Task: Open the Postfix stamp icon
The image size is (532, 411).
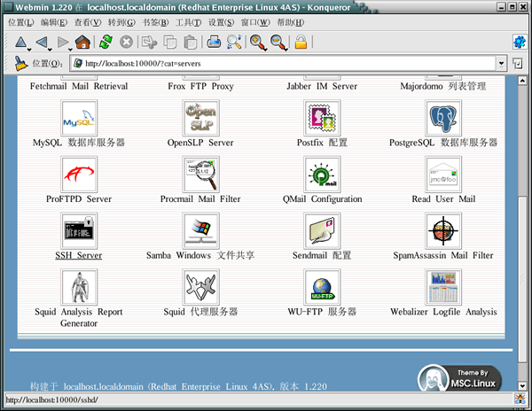Action: [x=322, y=118]
